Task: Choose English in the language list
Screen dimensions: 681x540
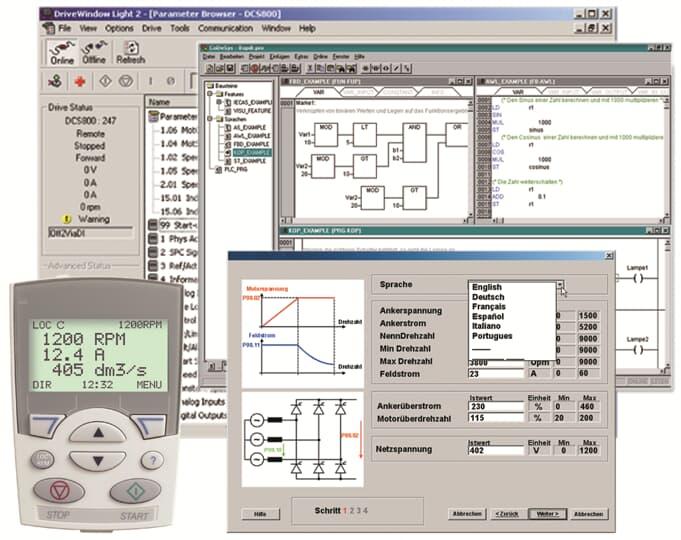Action: click(487, 287)
